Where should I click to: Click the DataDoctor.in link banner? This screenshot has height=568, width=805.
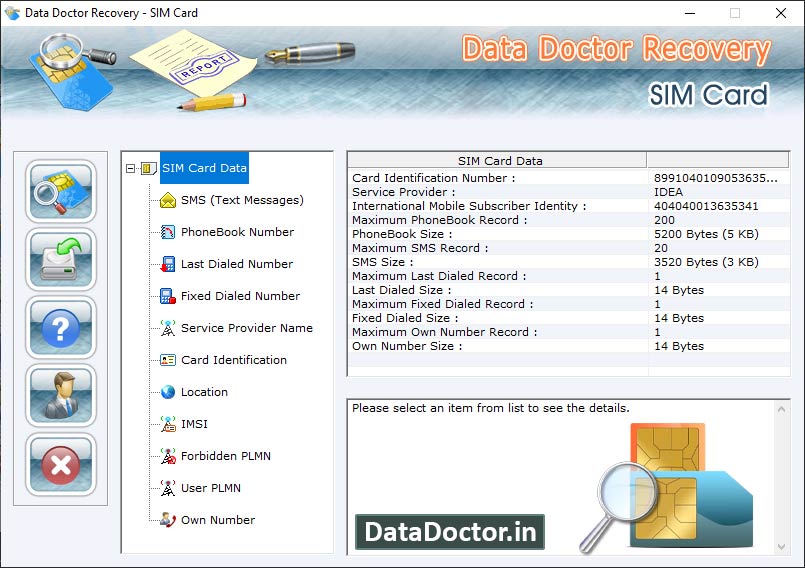pos(450,532)
